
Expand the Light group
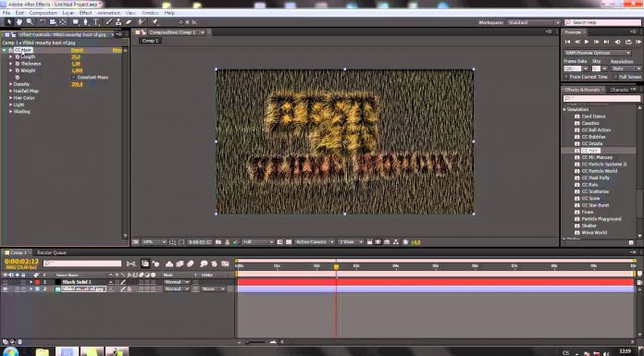[x=11, y=104]
